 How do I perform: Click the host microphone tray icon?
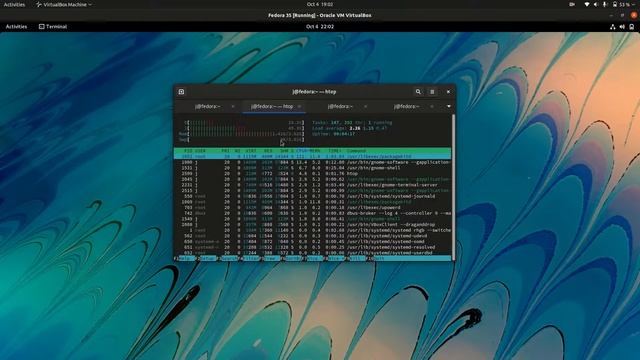[604, 4]
